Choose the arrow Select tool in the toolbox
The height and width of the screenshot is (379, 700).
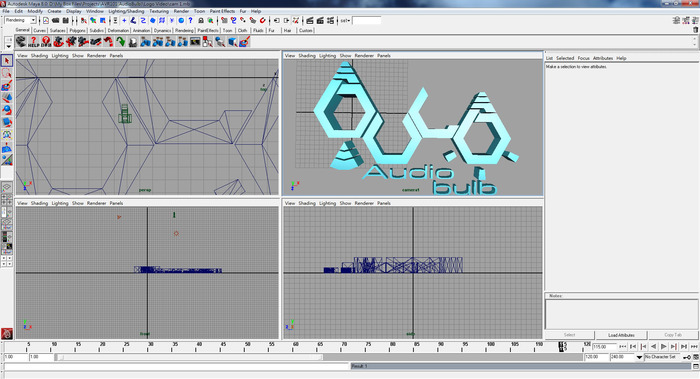pyautogui.click(x=7, y=60)
